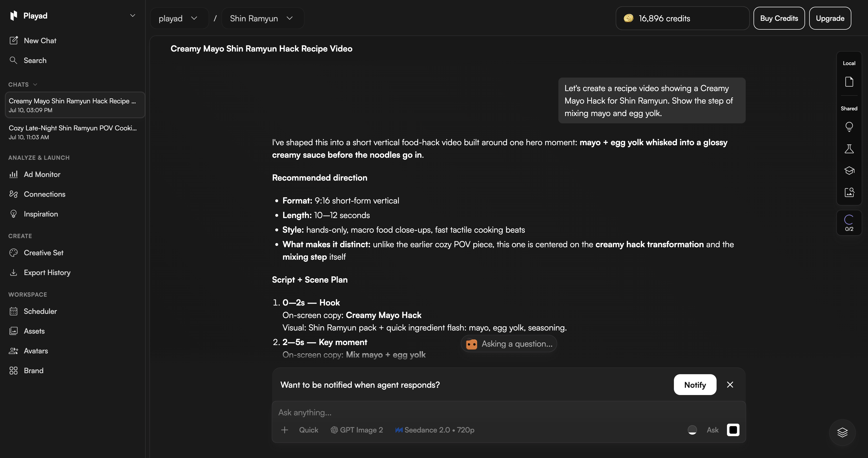Open the playad breadcrumb dropdown
The height and width of the screenshot is (458, 868).
click(x=179, y=18)
